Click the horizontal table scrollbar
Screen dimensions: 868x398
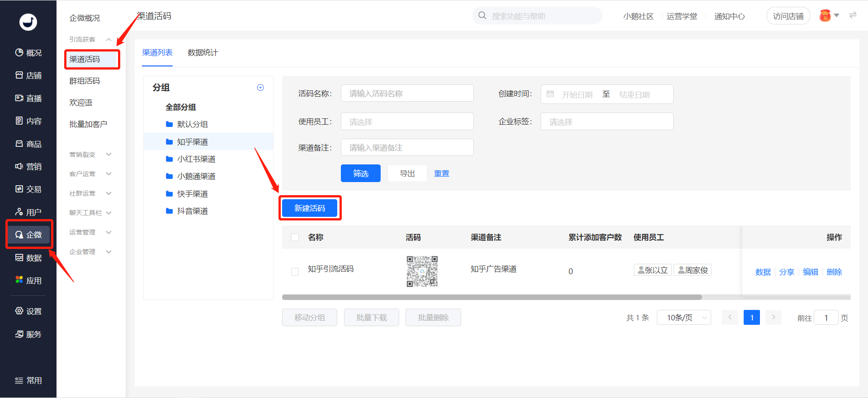[492, 297]
